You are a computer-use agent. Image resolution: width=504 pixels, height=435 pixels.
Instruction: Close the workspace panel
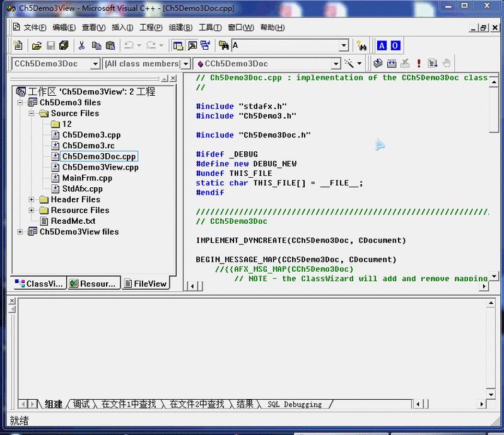point(173,78)
